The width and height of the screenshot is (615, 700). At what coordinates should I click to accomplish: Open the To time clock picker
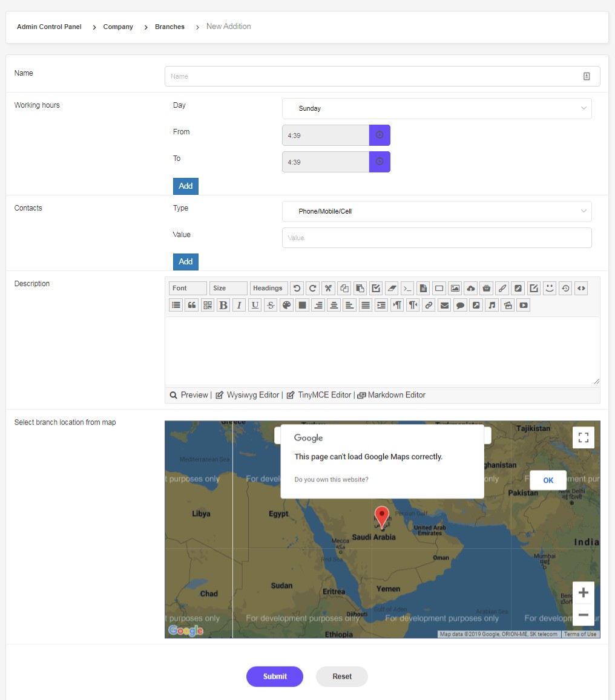380,162
